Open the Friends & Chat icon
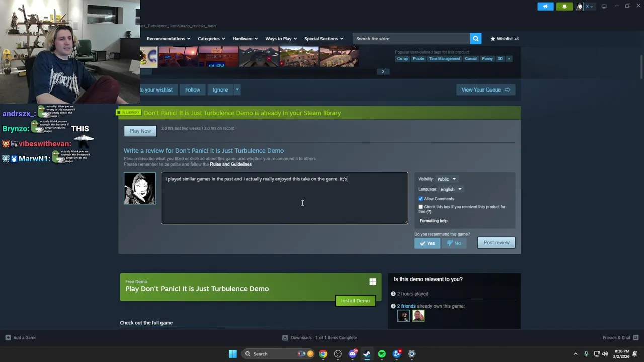Viewport: 644px width, 362px height. (x=636, y=338)
